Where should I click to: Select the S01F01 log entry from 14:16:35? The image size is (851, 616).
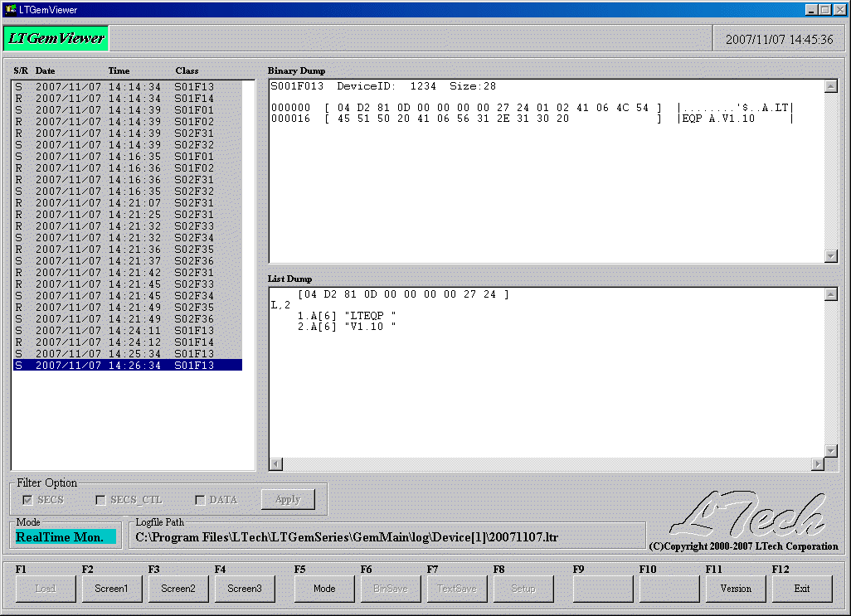click(x=124, y=155)
